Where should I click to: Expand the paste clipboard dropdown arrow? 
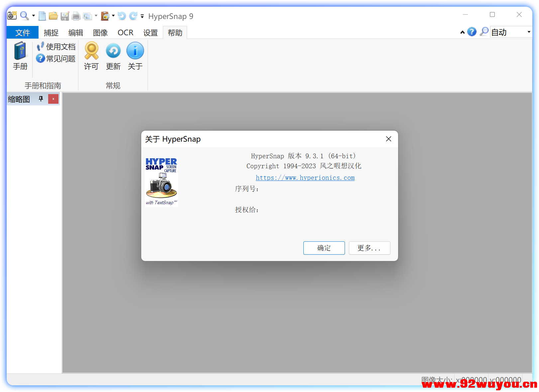[113, 16]
